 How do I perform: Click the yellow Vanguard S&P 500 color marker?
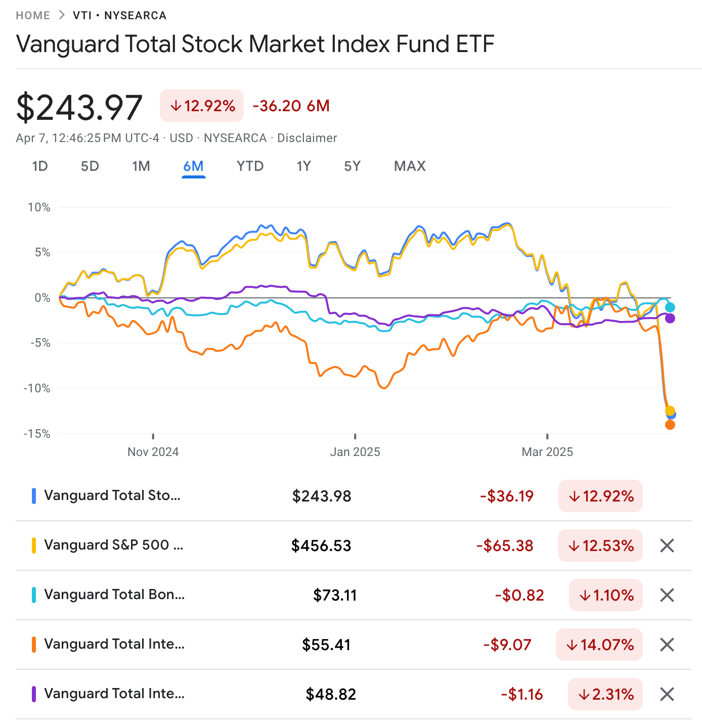[x=34, y=545]
